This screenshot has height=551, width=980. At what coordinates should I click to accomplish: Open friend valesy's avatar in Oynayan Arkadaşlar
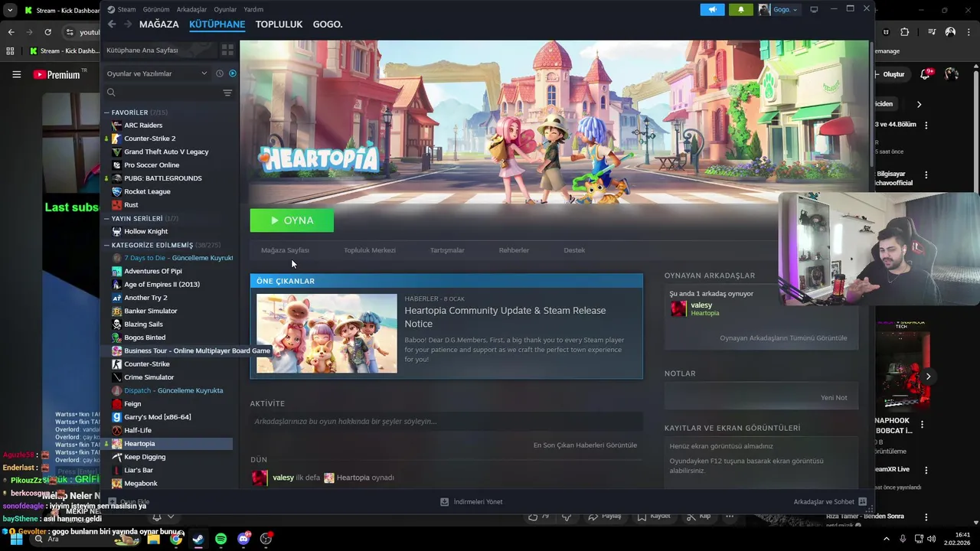pos(678,308)
